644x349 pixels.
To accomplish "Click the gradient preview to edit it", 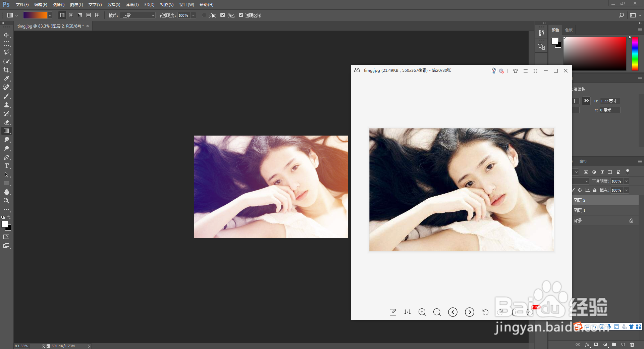I will tap(35, 15).
